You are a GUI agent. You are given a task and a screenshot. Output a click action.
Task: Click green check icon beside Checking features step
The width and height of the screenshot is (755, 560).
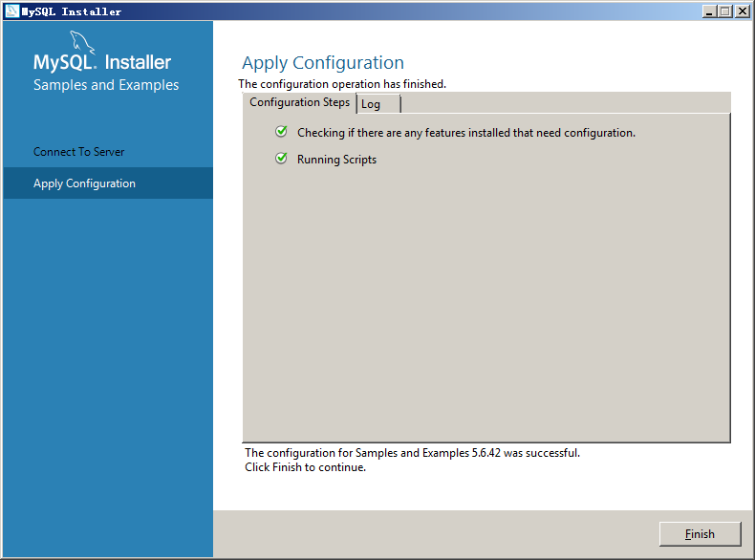point(281,132)
